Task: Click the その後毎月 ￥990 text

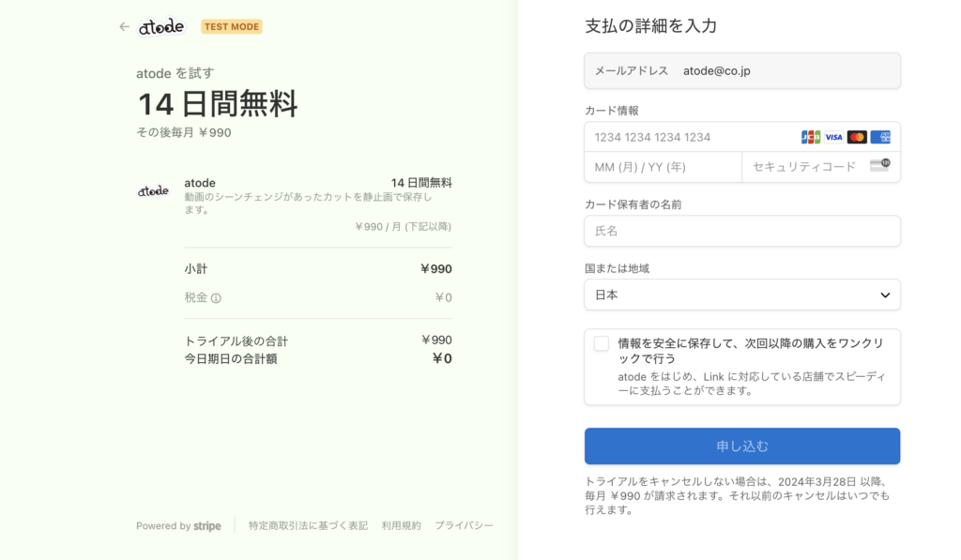Action: click(x=184, y=133)
